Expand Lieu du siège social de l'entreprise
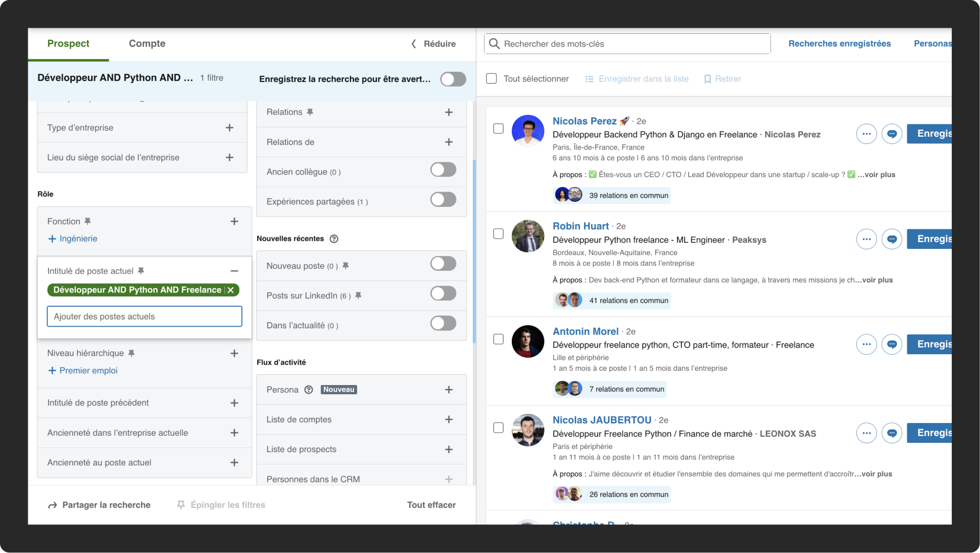The width and height of the screenshot is (980, 553). pos(230,158)
